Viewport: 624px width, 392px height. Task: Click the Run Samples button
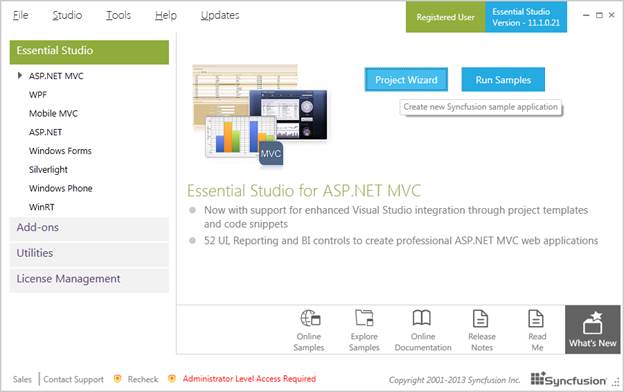(503, 80)
